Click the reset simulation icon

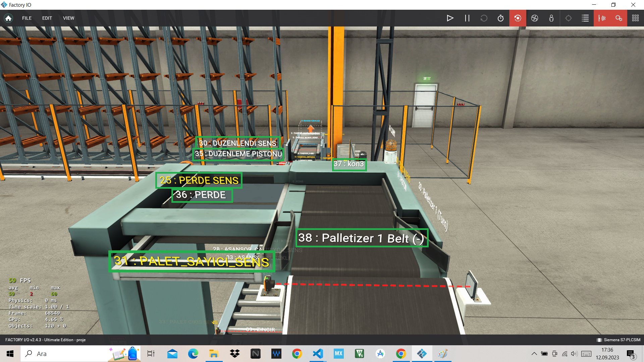pyautogui.click(x=484, y=18)
